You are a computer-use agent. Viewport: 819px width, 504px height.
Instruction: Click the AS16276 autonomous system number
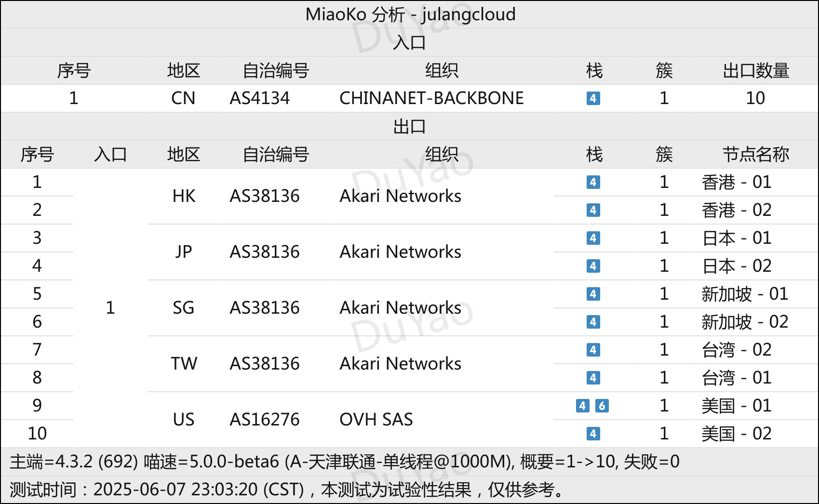[264, 420]
